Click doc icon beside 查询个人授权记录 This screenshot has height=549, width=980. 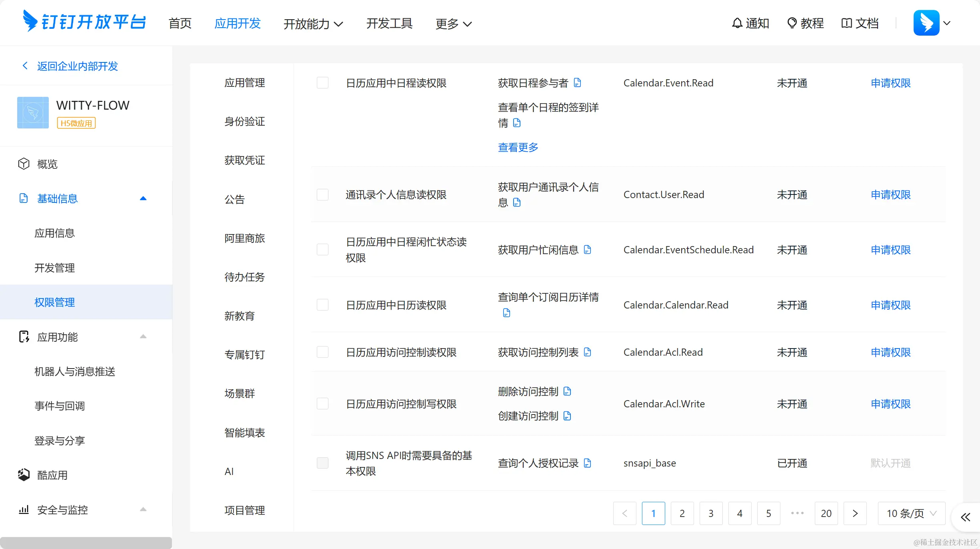click(x=587, y=463)
